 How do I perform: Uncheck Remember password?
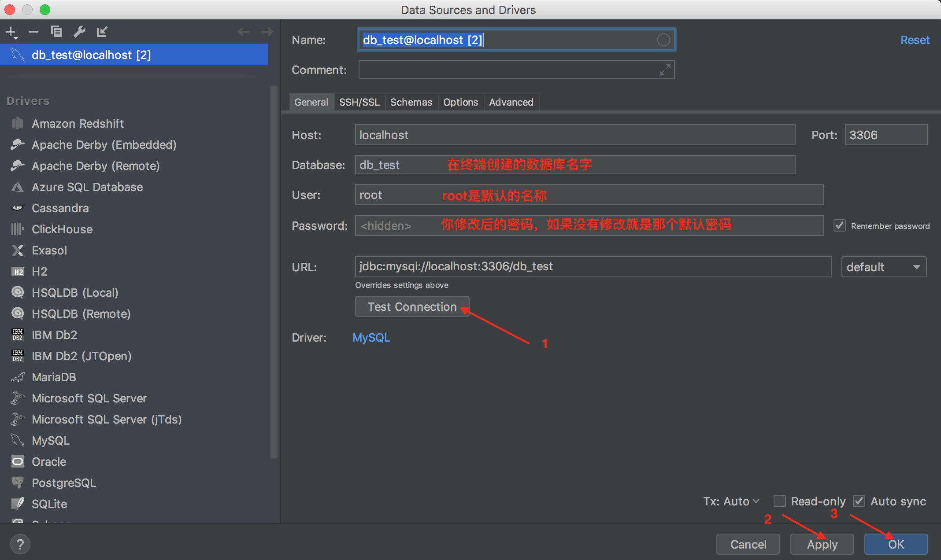tap(840, 225)
